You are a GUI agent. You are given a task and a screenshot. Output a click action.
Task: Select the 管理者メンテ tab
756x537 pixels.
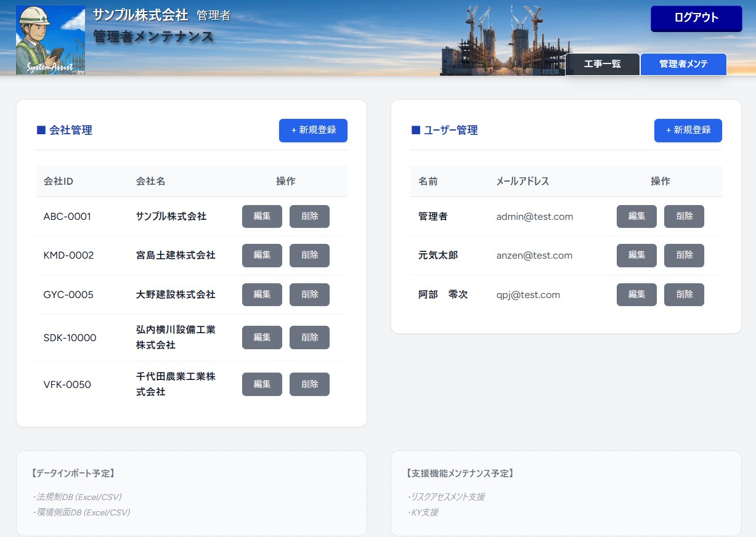coord(683,64)
